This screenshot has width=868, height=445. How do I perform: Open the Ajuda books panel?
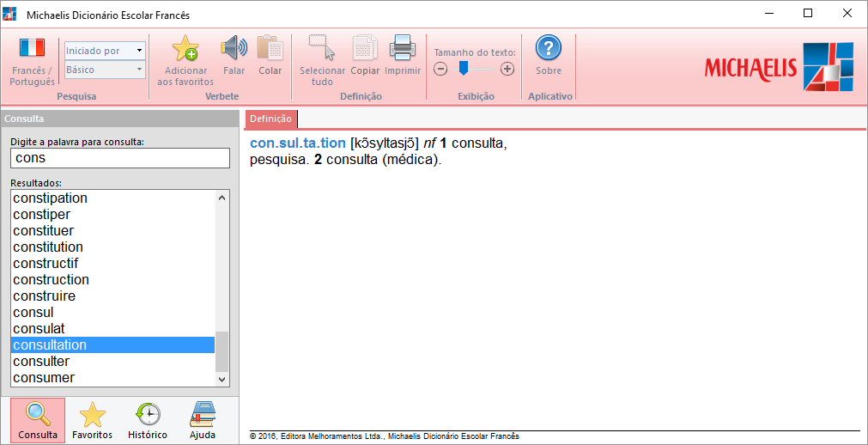203,420
